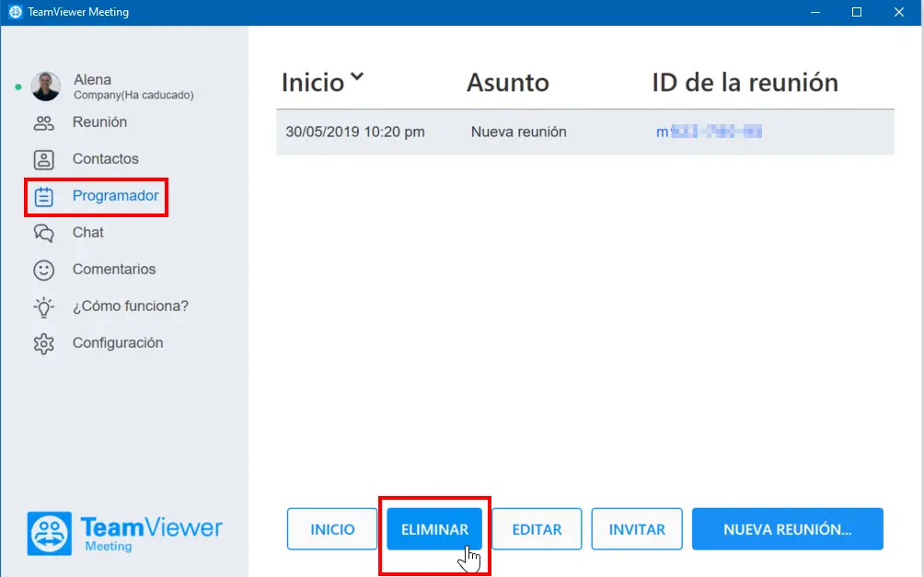924x577 pixels.
Task: Click the TeamViewer Meeting logo at bottom
Action: [x=125, y=534]
